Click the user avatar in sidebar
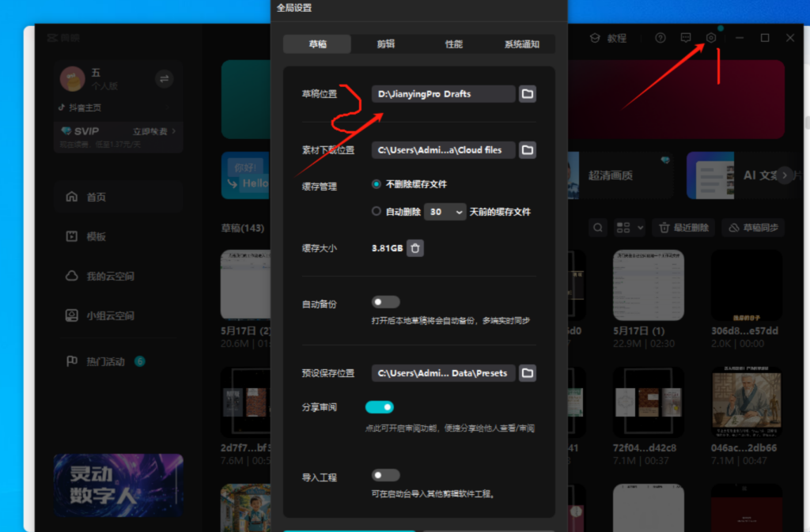Image resolution: width=810 pixels, height=532 pixels. 72,79
